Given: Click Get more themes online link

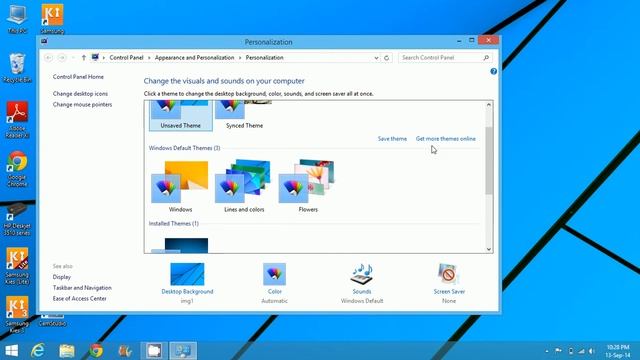Looking at the screenshot, I should 446,139.
